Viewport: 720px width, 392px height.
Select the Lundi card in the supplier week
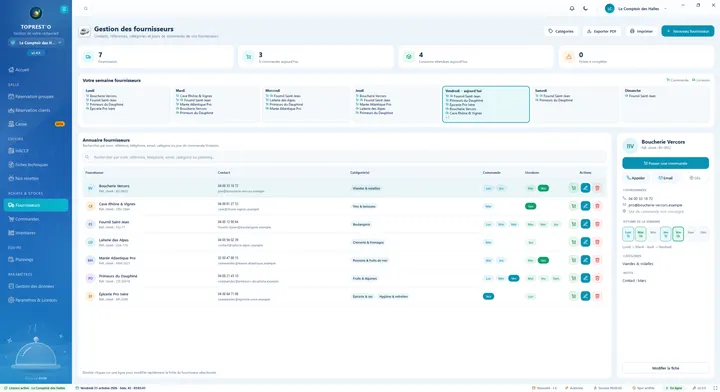pyautogui.click(x=126, y=104)
